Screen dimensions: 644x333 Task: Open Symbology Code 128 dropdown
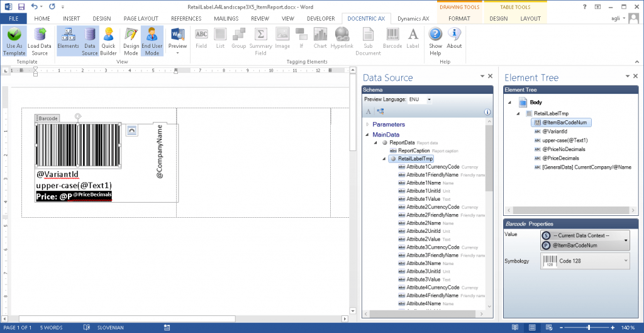[585, 261]
